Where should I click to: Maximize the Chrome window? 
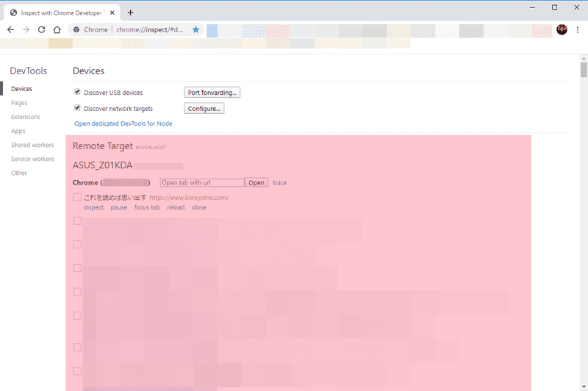[x=555, y=7]
